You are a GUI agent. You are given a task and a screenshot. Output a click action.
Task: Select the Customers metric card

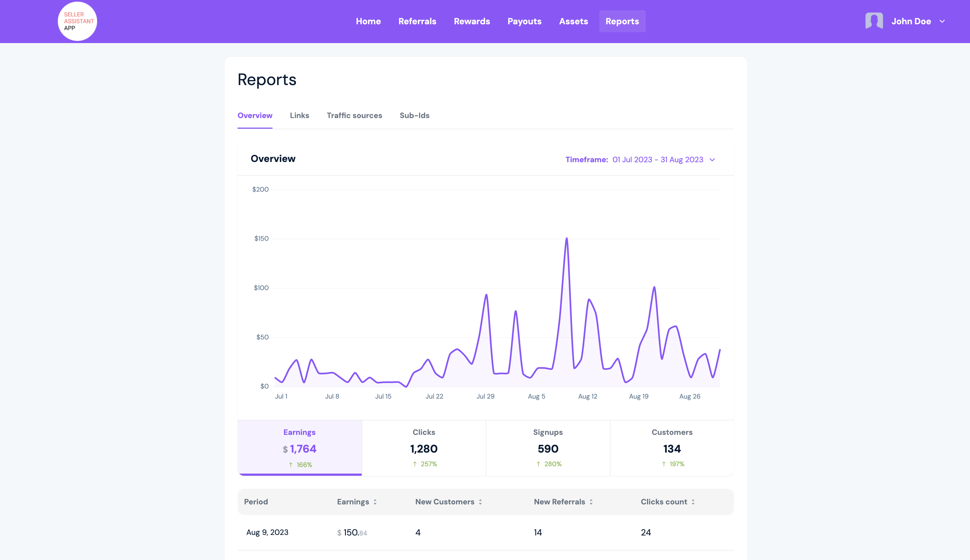(x=672, y=447)
